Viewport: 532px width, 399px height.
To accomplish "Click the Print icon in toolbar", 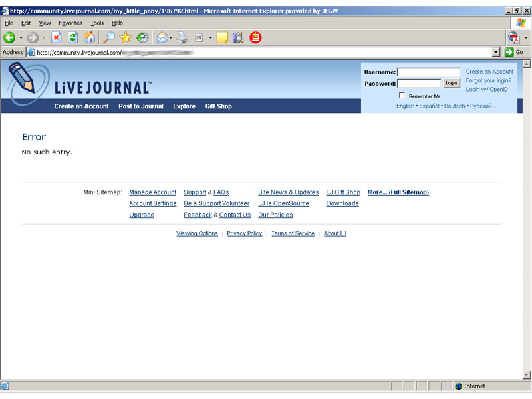I will (x=182, y=38).
